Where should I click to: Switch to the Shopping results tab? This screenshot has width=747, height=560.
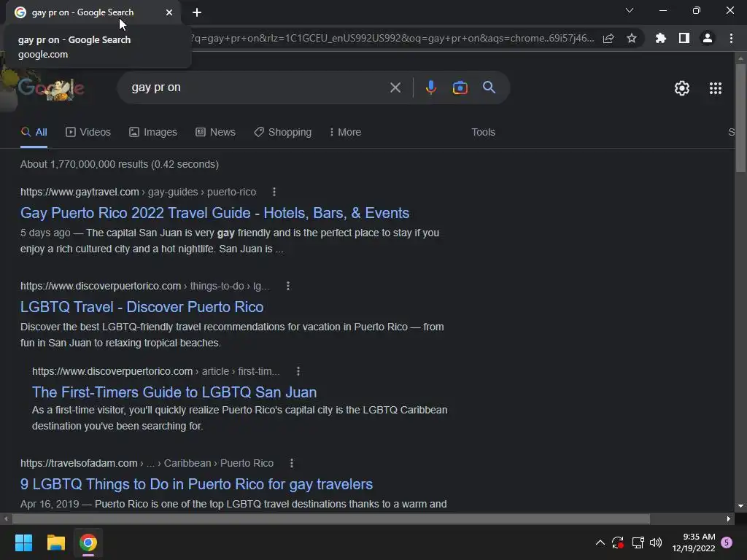pos(282,133)
